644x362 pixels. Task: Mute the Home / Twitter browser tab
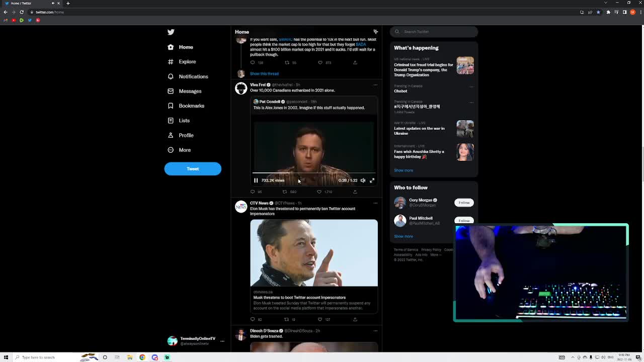(x=53, y=3)
